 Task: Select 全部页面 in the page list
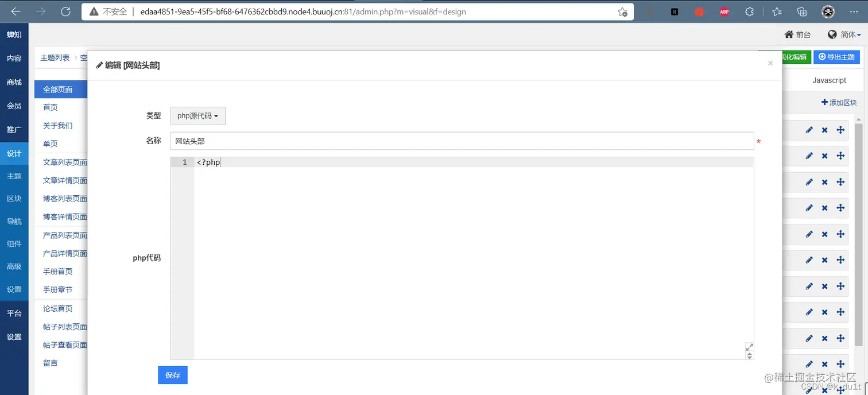click(x=61, y=89)
